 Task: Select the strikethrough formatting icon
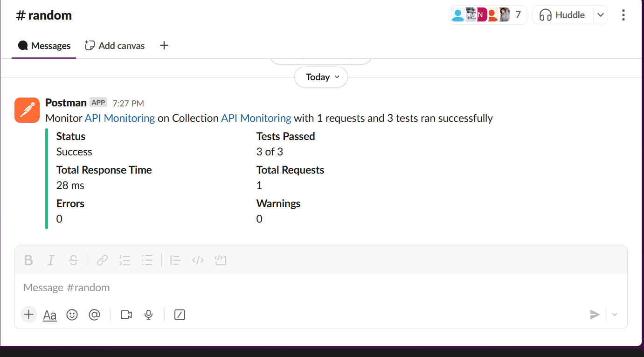[x=73, y=260]
